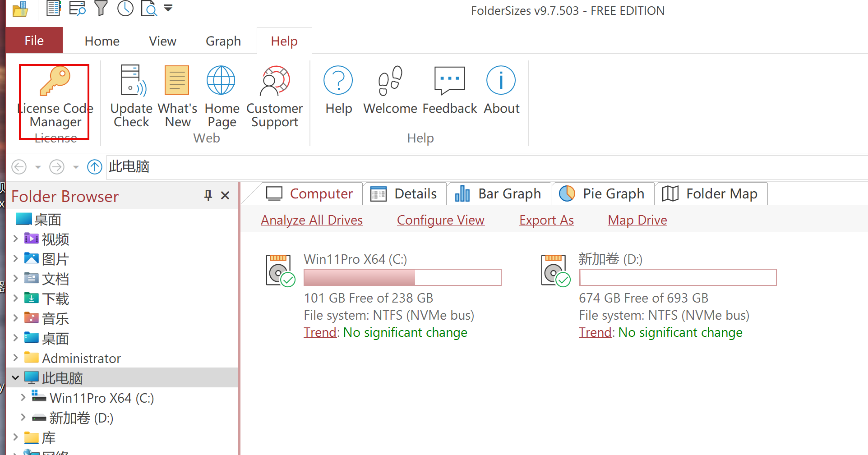Switch to the Pie Graph tab
Screen dimensions: 868x455
point(603,194)
